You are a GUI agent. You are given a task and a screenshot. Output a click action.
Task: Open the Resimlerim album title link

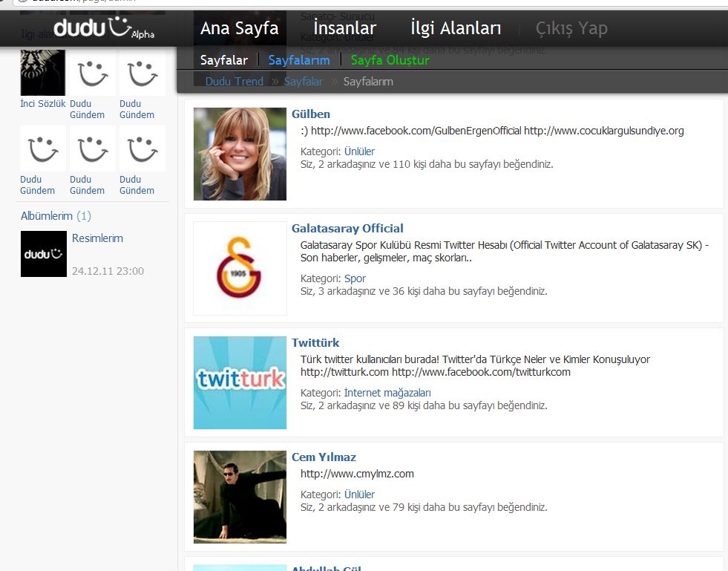[x=97, y=238]
